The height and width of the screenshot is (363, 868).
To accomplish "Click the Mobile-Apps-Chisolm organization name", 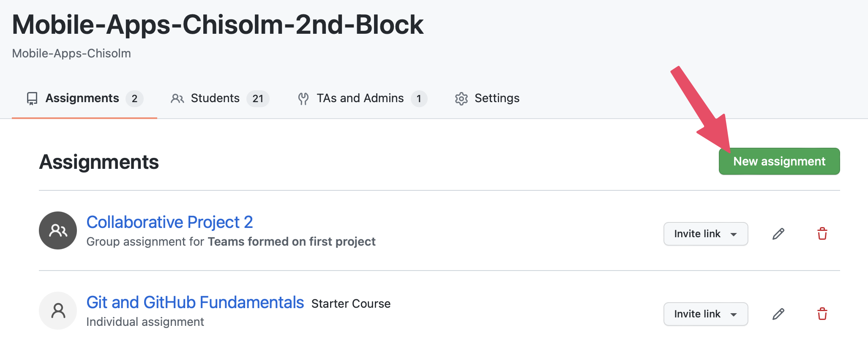I will pyautogui.click(x=71, y=54).
